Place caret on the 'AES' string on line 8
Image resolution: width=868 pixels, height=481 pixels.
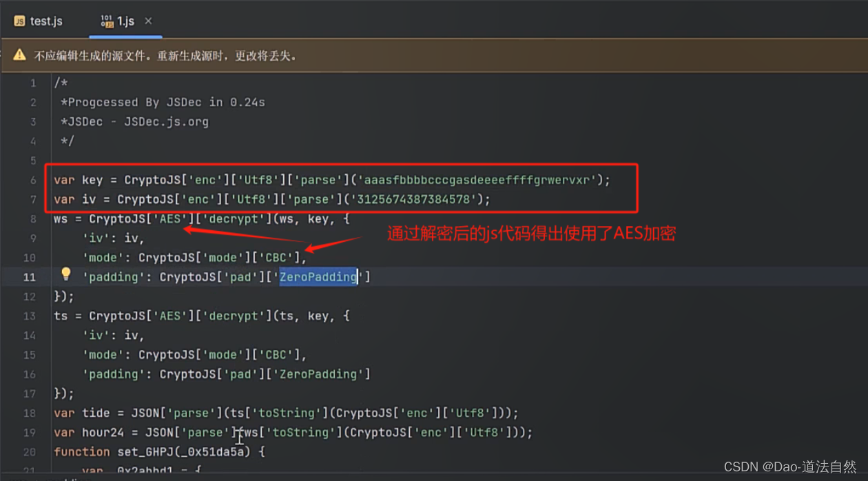coord(169,218)
